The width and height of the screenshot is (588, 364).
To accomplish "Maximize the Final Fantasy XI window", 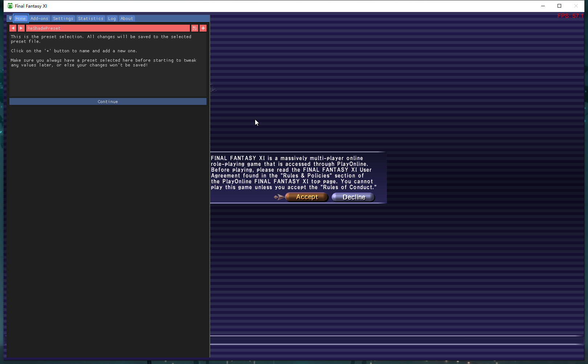I will [x=559, y=6].
